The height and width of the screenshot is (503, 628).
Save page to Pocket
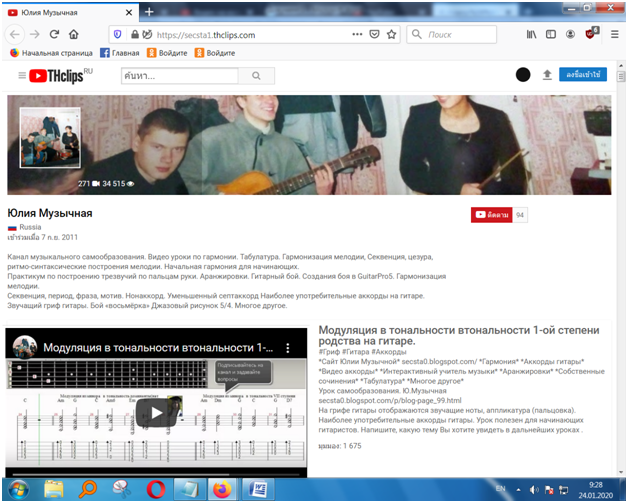374,34
